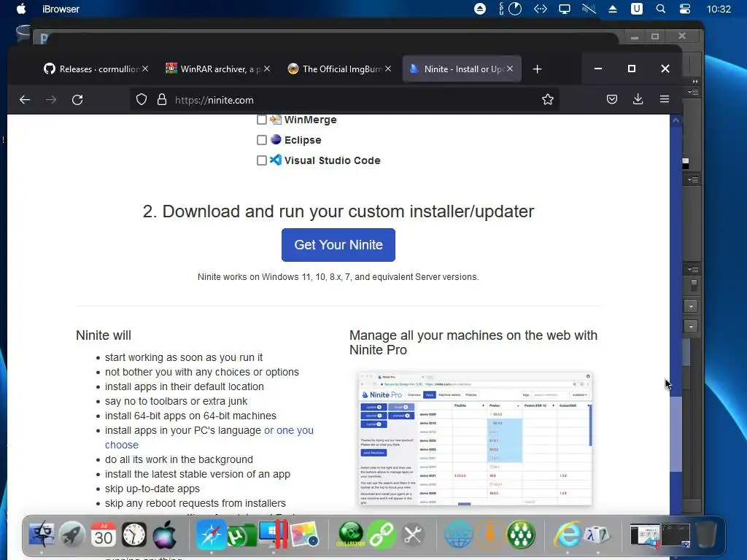Open Control Center toggles icon
Image resolution: width=747 pixels, height=560 pixels.
(684, 9)
